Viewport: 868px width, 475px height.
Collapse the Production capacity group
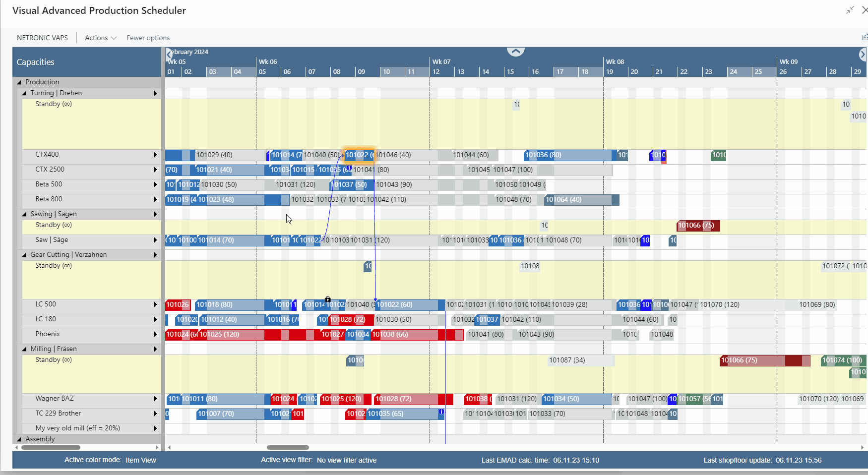pos(19,82)
